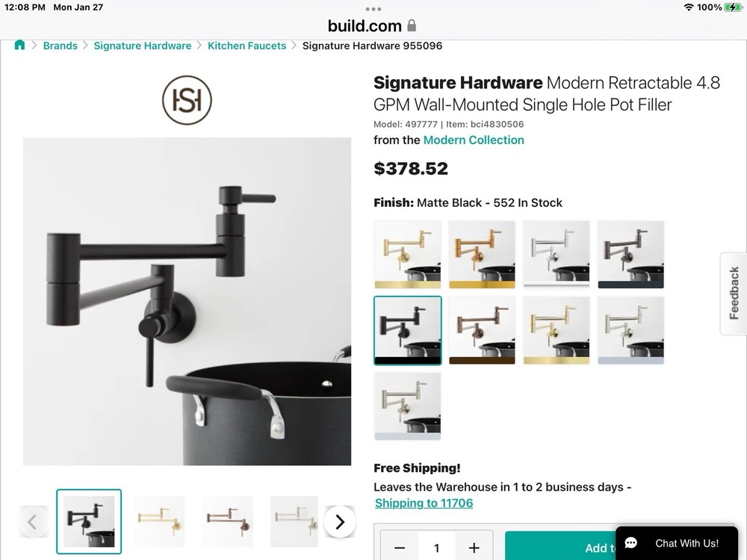Pick the matte black finish swatch
Viewport: 747px width, 560px height.
pyautogui.click(x=408, y=331)
